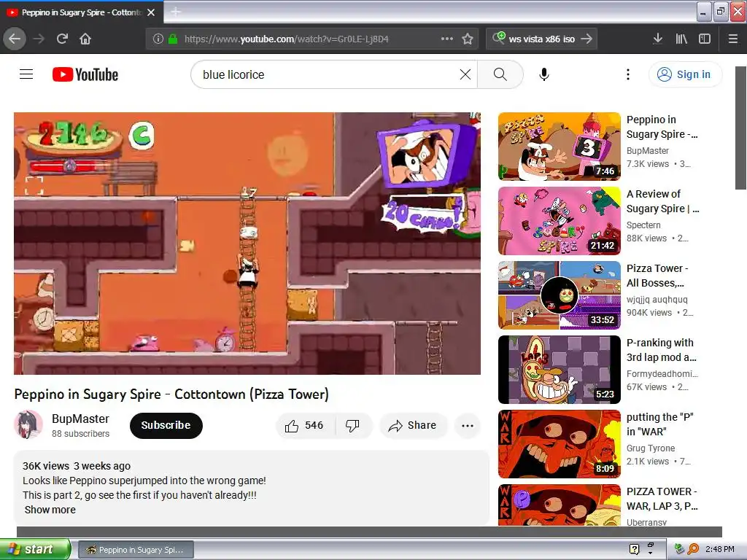Select Peppino in Sugary Spi taskbar item
Viewport: 747px width, 560px height.
pyautogui.click(x=136, y=550)
